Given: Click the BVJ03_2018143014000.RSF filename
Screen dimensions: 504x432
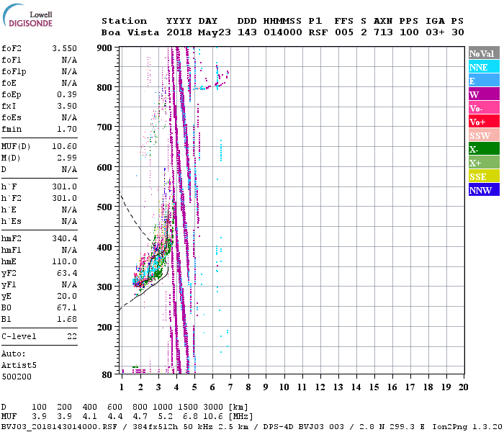Looking at the screenshot, I should 59,427.
